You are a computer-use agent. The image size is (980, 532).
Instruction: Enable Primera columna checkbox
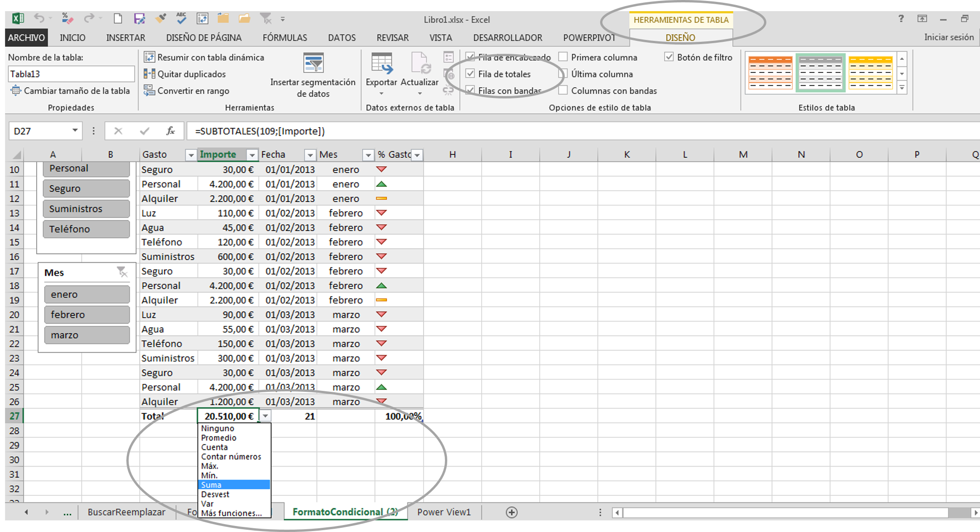[x=563, y=57]
